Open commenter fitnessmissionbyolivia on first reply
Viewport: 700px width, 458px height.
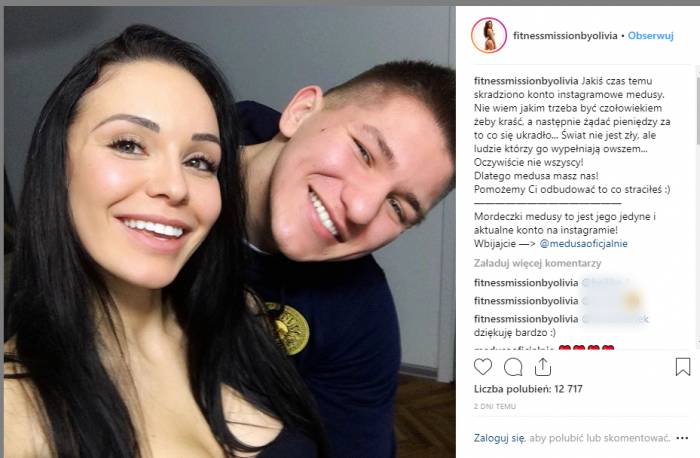(x=526, y=283)
